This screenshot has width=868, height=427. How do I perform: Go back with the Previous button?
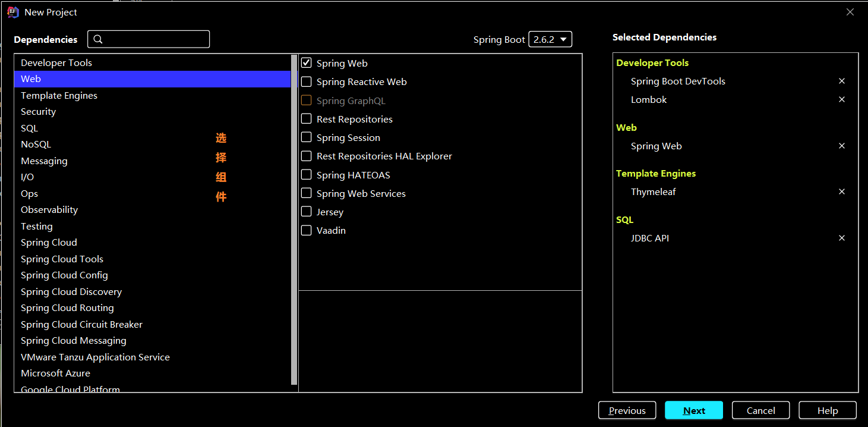[627, 410]
